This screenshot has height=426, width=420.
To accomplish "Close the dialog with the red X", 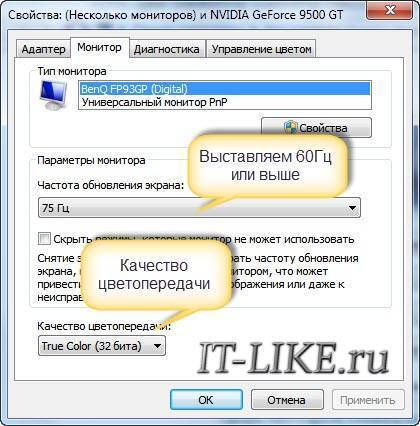I will coord(390,10).
